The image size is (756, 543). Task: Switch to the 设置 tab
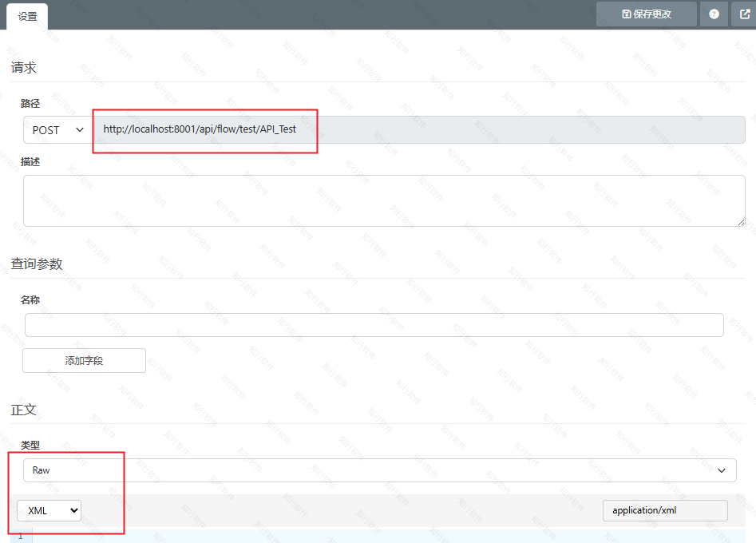27,16
